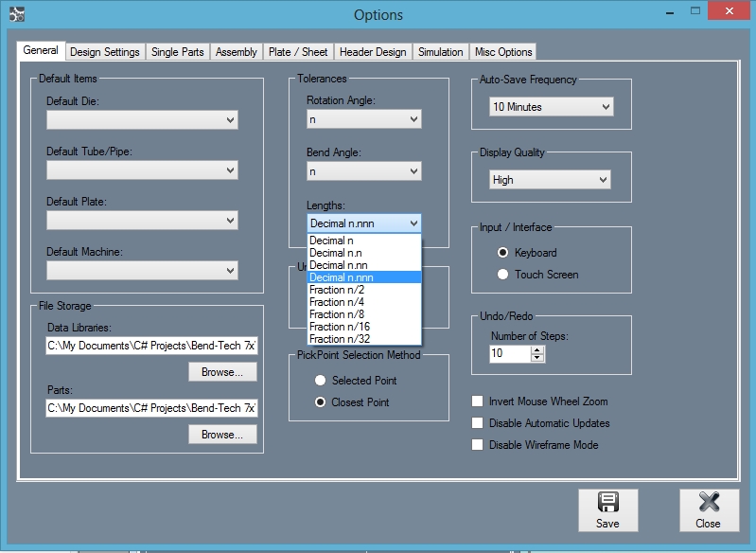
Task: Click the Parts path text field
Action: tap(151, 409)
